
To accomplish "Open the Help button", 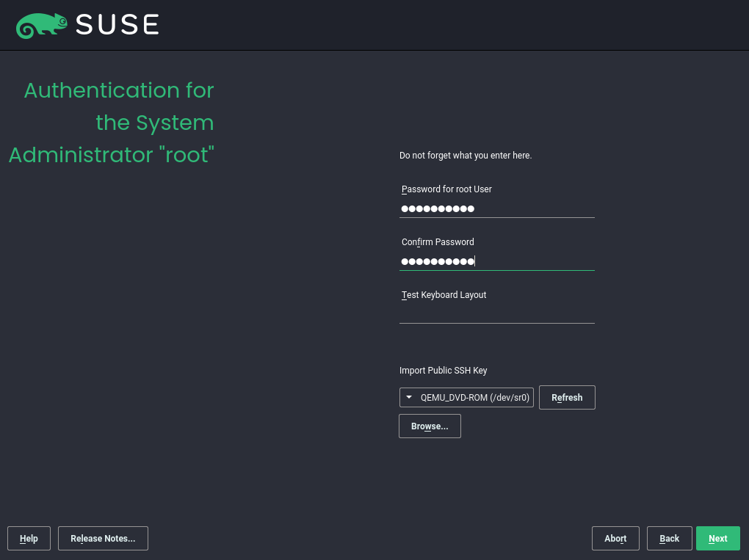I will coord(29,538).
